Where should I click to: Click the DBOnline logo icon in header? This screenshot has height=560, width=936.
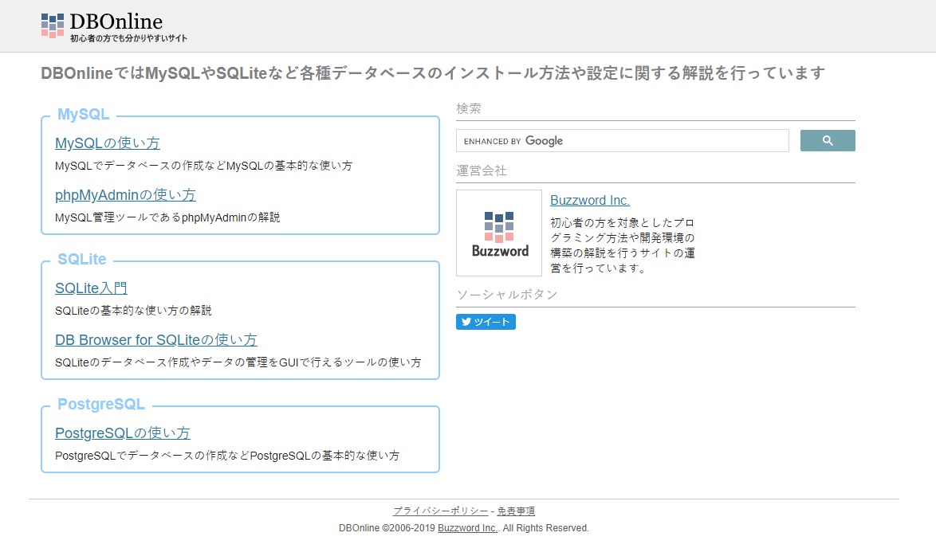click(x=52, y=25)
